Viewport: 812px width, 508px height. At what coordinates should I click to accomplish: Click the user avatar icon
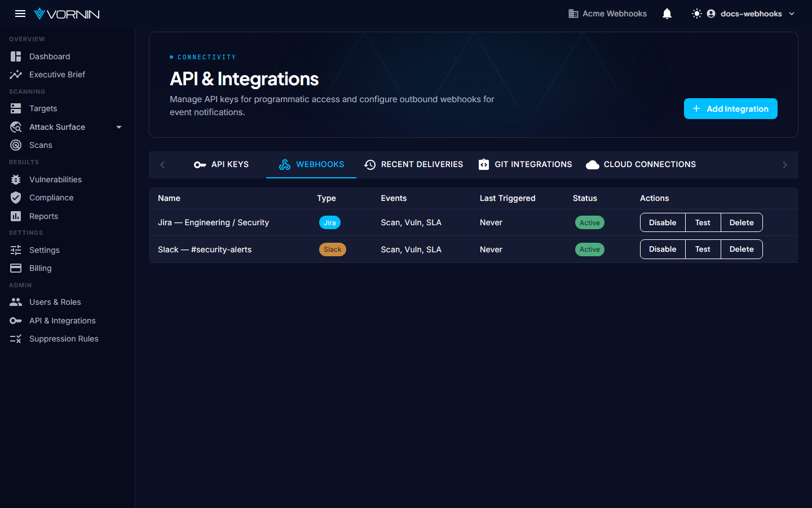711,14
